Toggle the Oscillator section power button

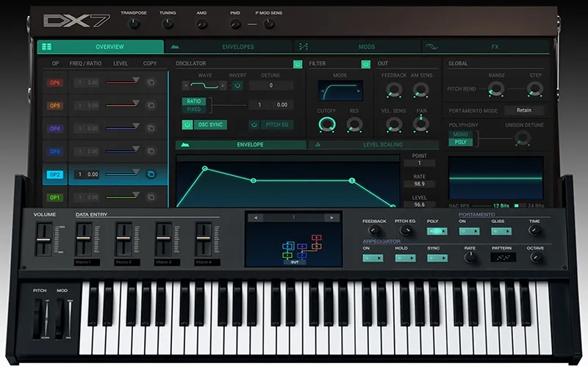click(298, 64)
